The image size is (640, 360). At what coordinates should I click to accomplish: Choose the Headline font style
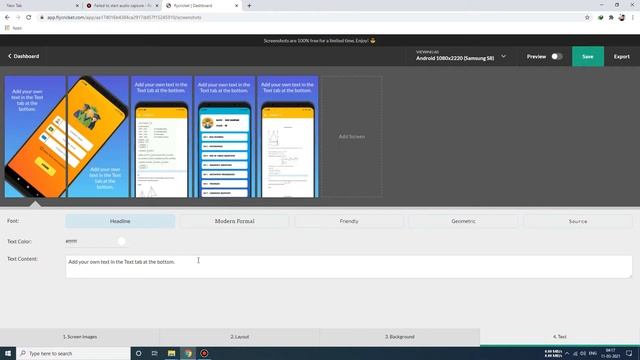[120, 221]
